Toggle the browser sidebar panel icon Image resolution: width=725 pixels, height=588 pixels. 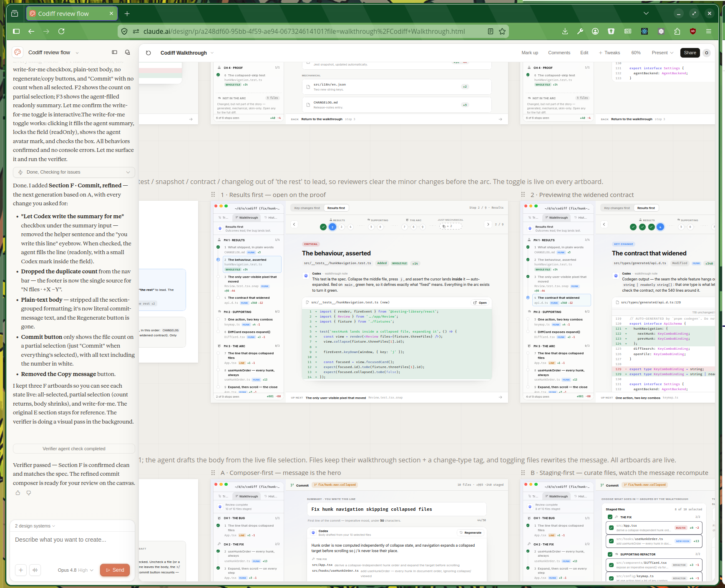point(16,31)
